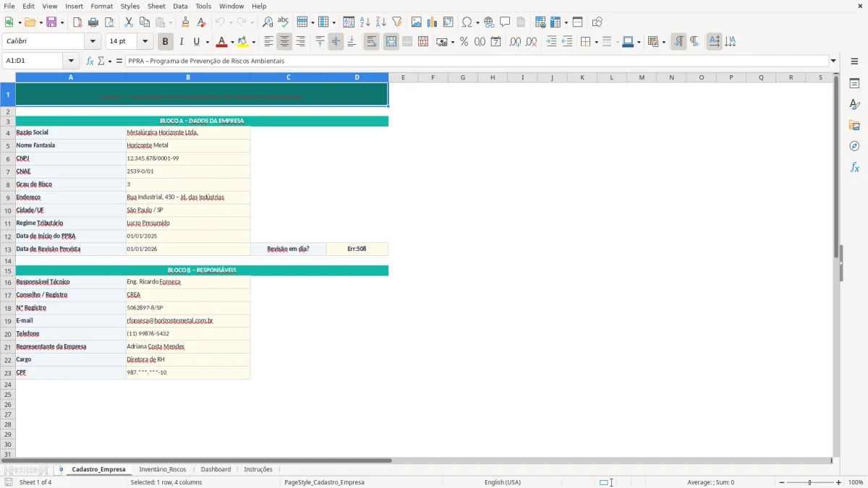Open the Data menu

(180, 6)
